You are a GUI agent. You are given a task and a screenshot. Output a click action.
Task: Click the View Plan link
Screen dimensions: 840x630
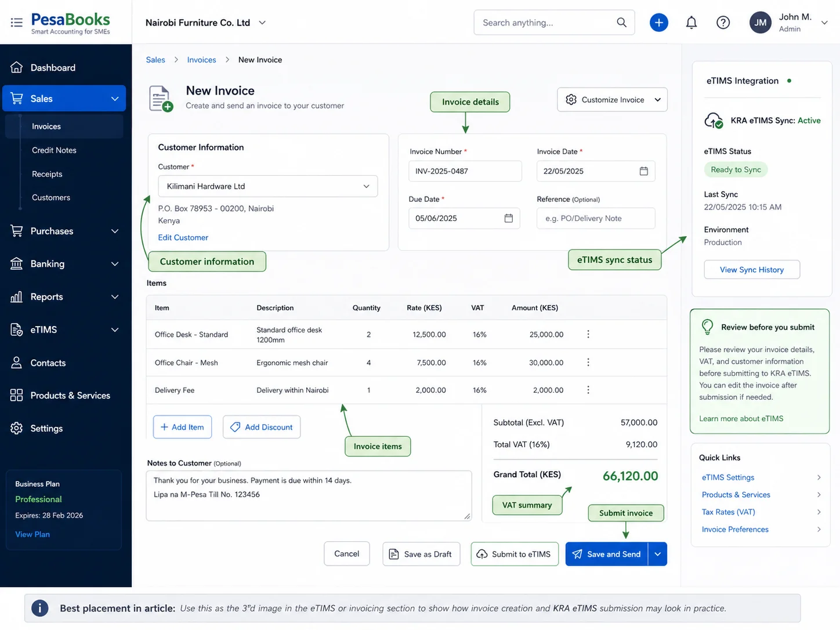pyautogui.click(x=32, y=534)
